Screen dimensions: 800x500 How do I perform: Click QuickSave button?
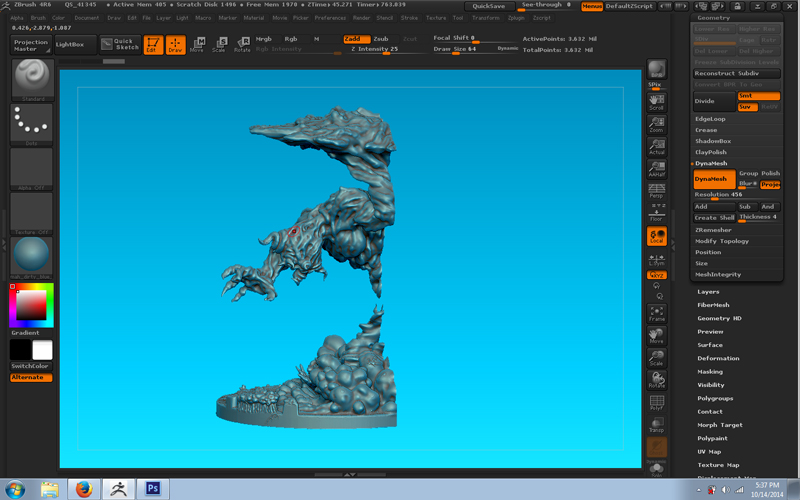(x=489, y=6)
